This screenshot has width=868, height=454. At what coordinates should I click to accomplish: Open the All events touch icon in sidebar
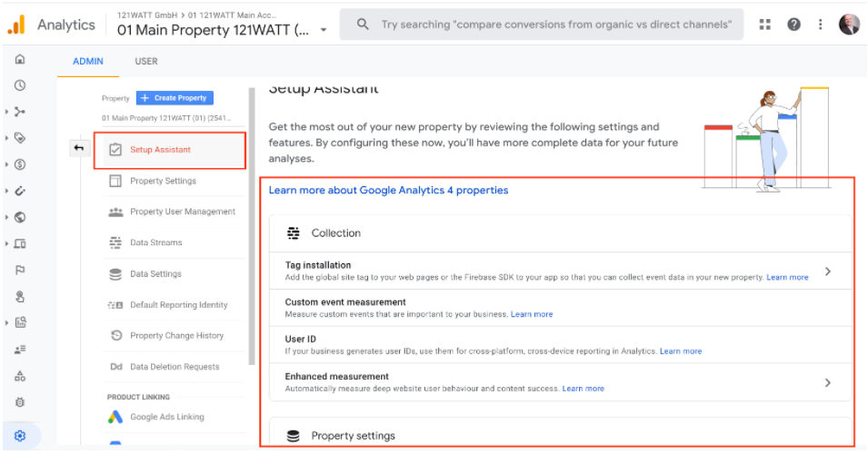20,297
